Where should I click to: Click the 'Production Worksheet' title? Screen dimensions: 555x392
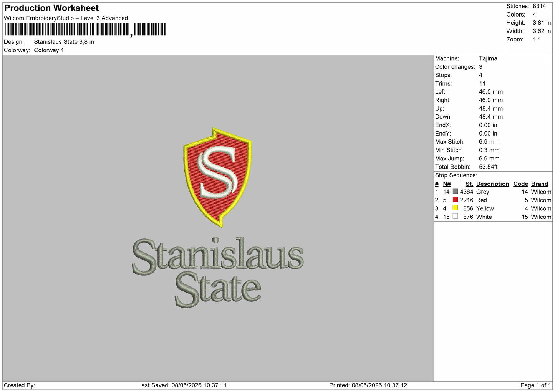(x=51, y=8)
